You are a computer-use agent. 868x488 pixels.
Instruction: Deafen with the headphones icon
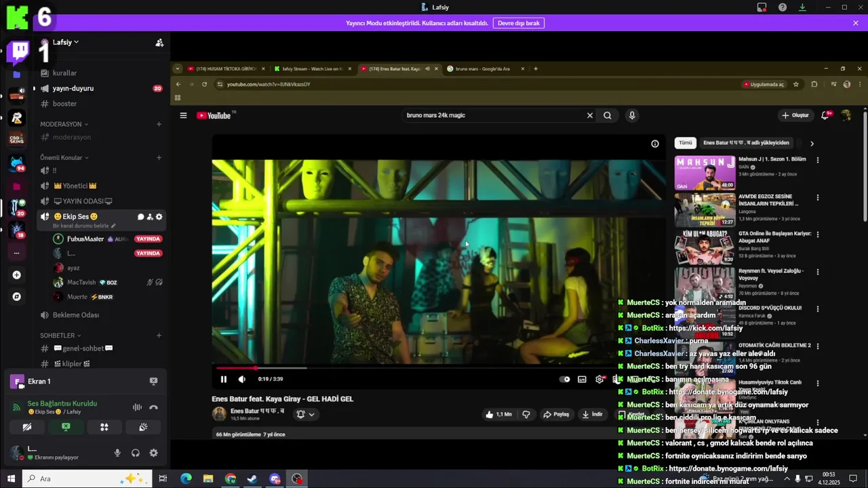coord(136,453)
